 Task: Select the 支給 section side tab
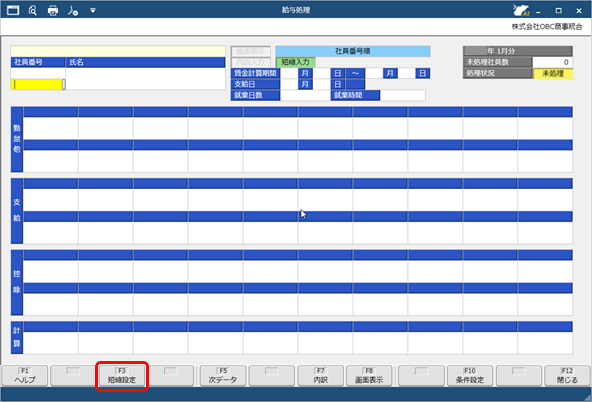tap(17, 211)
